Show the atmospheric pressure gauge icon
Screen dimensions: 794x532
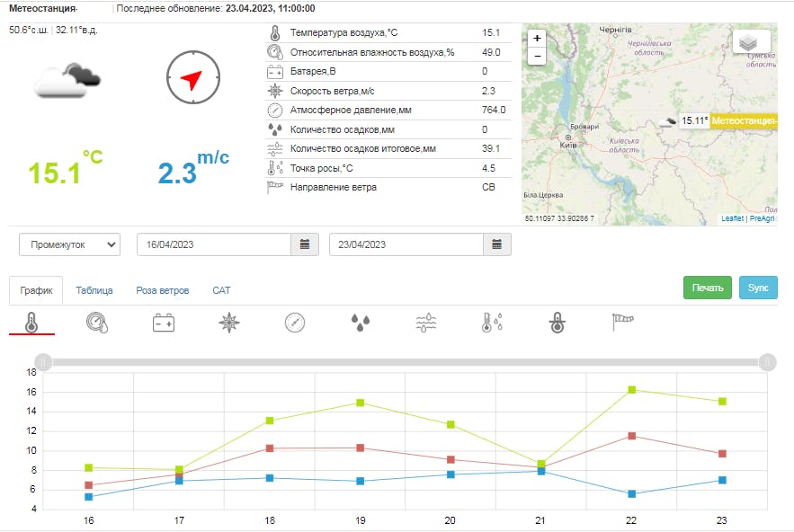[295, 323]
